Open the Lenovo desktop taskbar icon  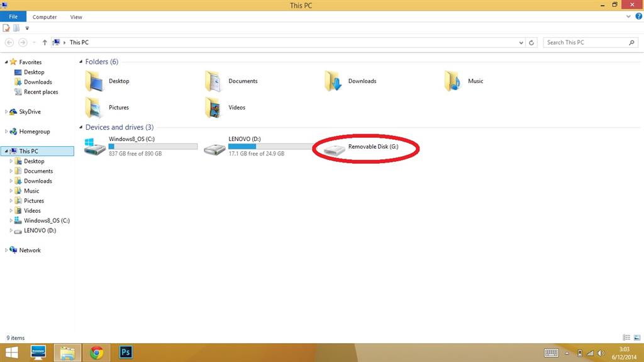pyautogui.click(x=38, y=353)
